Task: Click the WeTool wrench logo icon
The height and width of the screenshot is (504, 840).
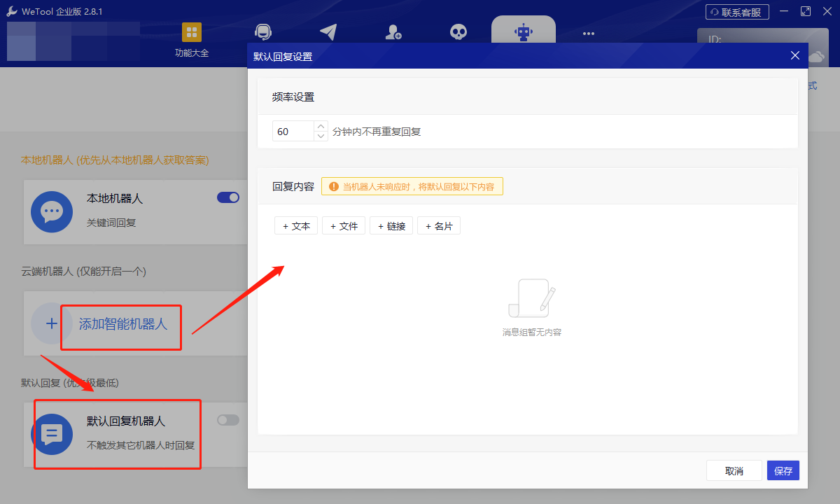Action: click(x=11, y=11)
